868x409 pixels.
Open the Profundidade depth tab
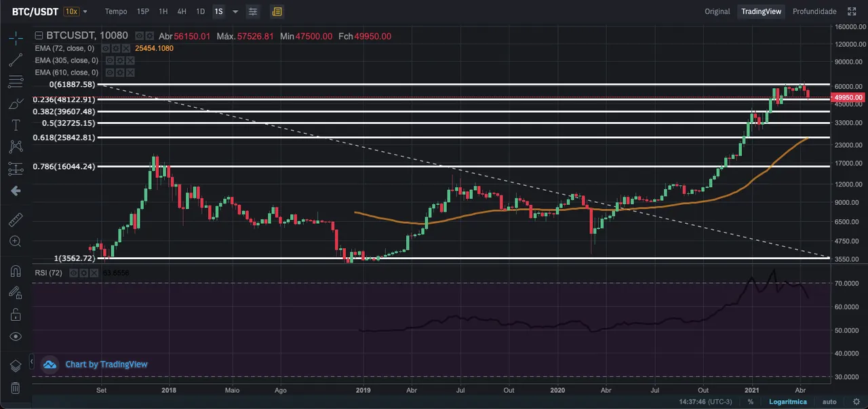click(814, 12)
